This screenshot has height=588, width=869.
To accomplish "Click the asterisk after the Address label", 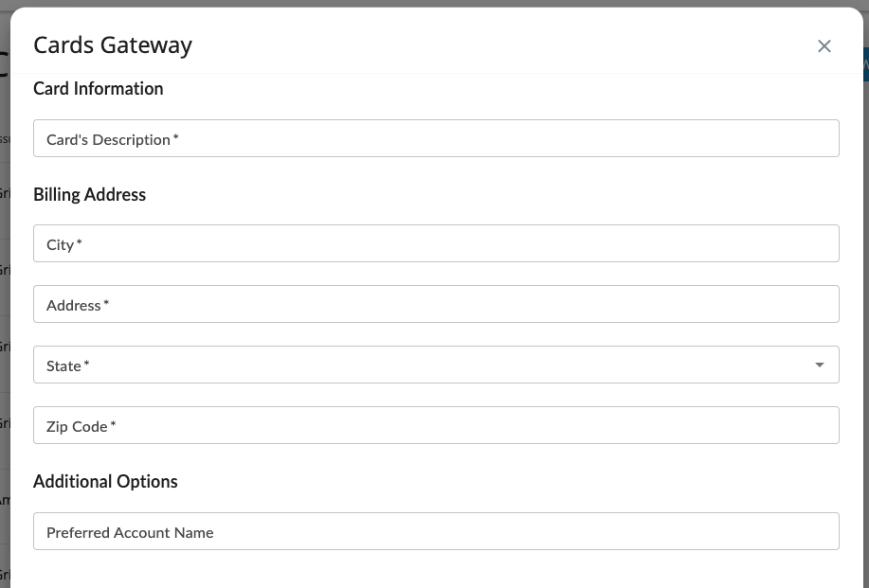I will click(106, 304).
